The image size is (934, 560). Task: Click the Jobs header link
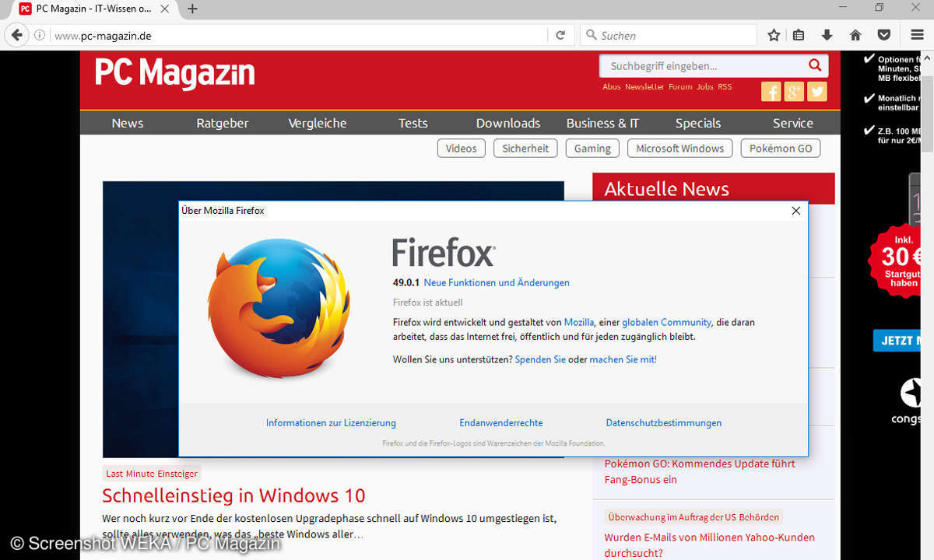pos(705,87)
